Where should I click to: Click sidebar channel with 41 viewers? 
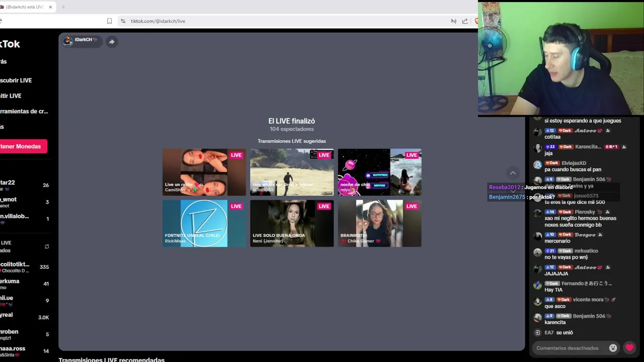[x=25, y=284]
